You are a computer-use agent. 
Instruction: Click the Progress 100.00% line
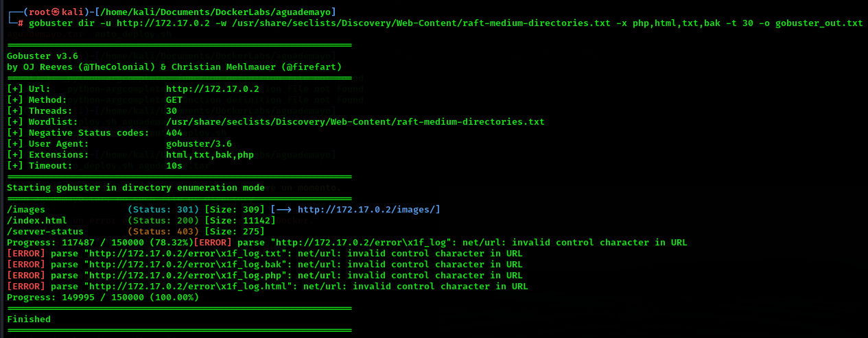[103, 298]
